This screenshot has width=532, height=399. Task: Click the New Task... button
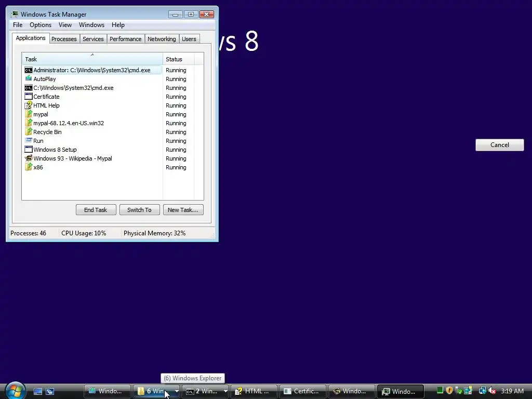point(183,210)
